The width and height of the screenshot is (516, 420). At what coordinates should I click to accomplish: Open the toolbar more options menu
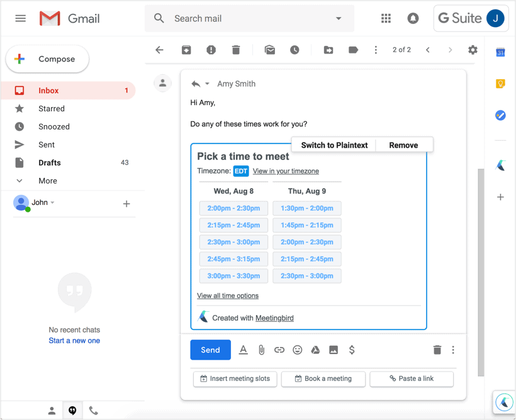[x=376, y=50]
